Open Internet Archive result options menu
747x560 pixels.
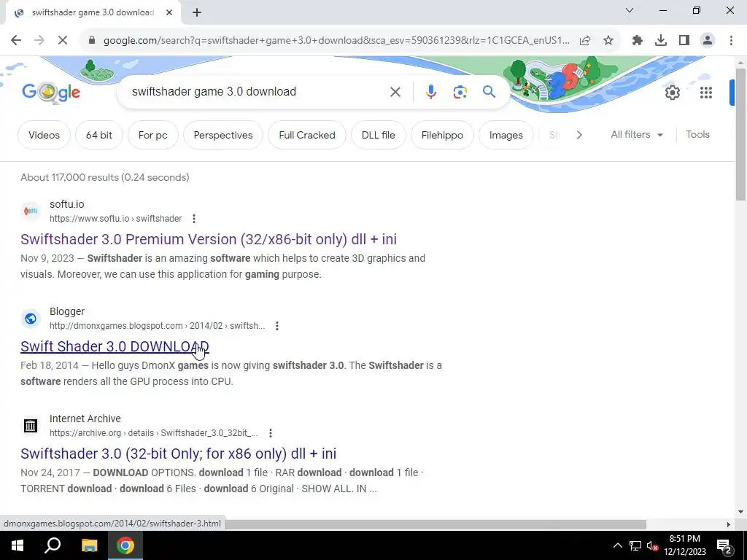tap(270, 433)
